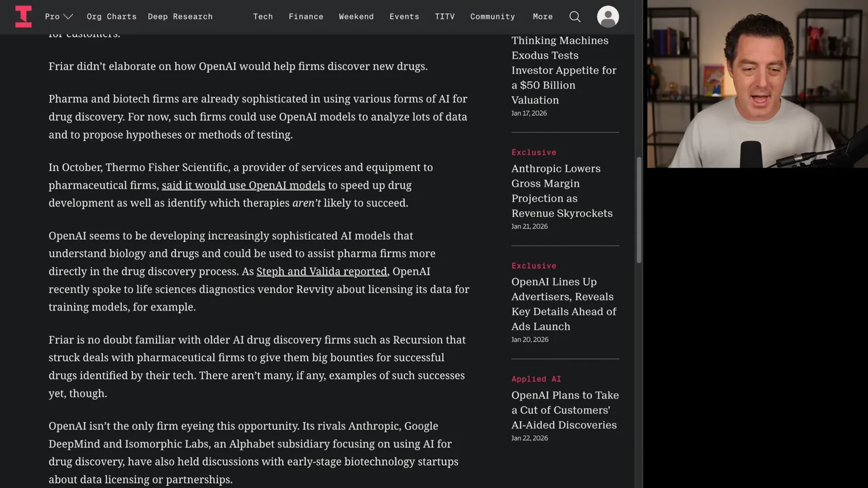This screenshot has width=868, height=488.
Task: Open the user profile avatar icon
Action: (608, 16)
